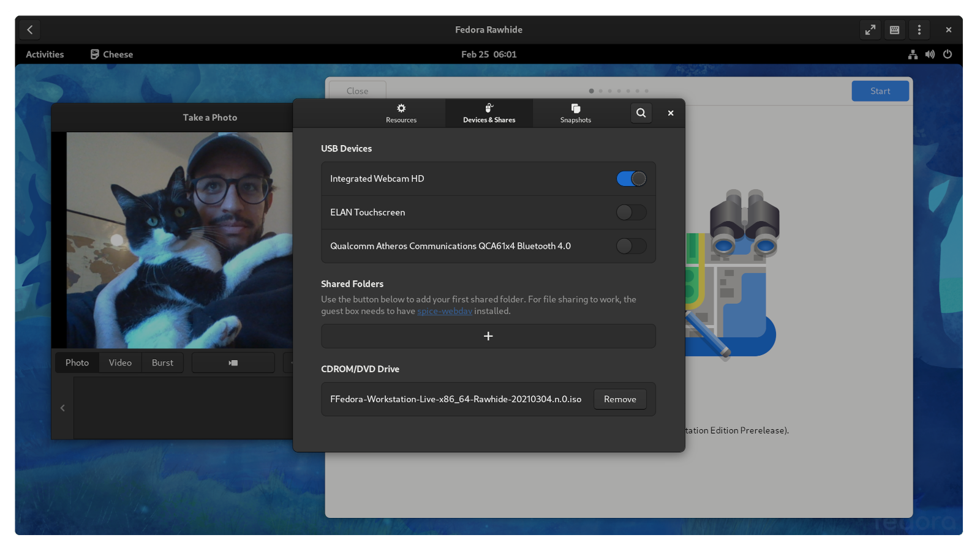Enable the ELAN Touchscreen toggle

[x=631, y=212]
